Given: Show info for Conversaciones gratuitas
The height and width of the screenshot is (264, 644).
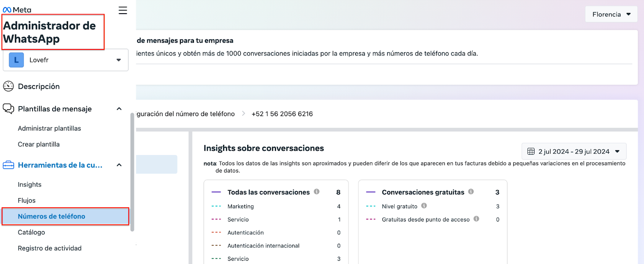Looking at the screenshot, I should point(471,192).
